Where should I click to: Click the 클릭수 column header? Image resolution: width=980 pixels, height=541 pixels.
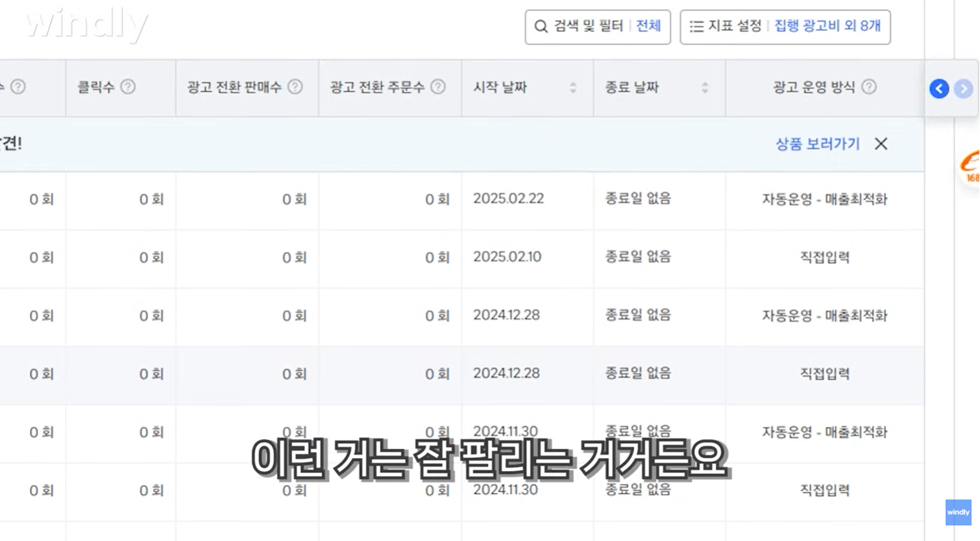click(x=121, y=88)
